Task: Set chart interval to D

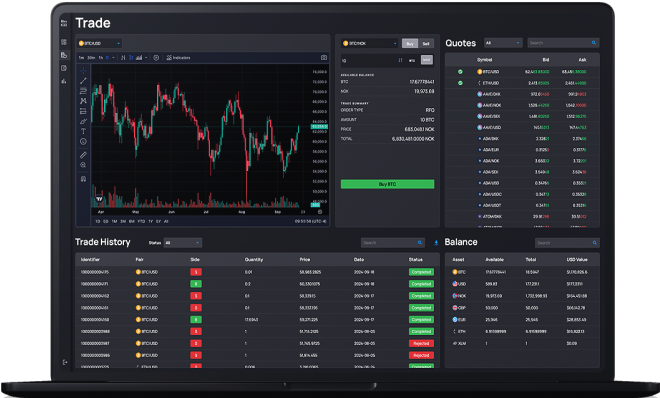Action: [x=107, y=58]
